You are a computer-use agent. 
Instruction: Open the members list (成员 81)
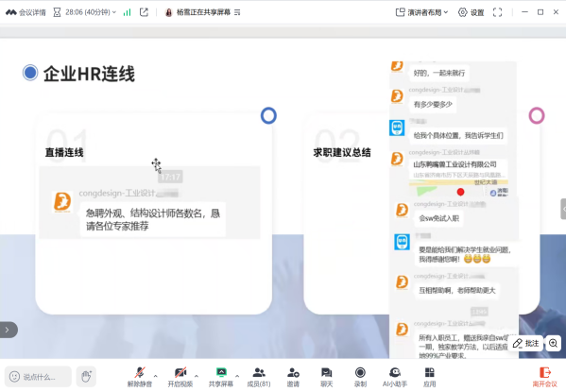(x=259, y=377)
